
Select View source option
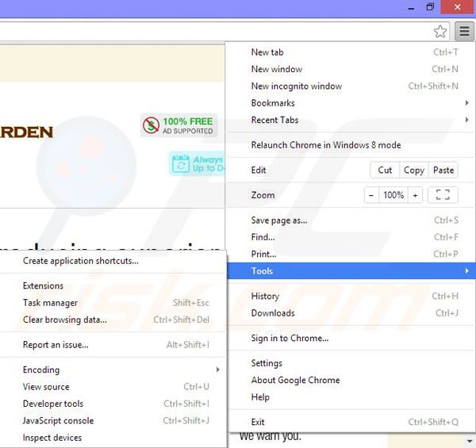click(x=113, y=387)
